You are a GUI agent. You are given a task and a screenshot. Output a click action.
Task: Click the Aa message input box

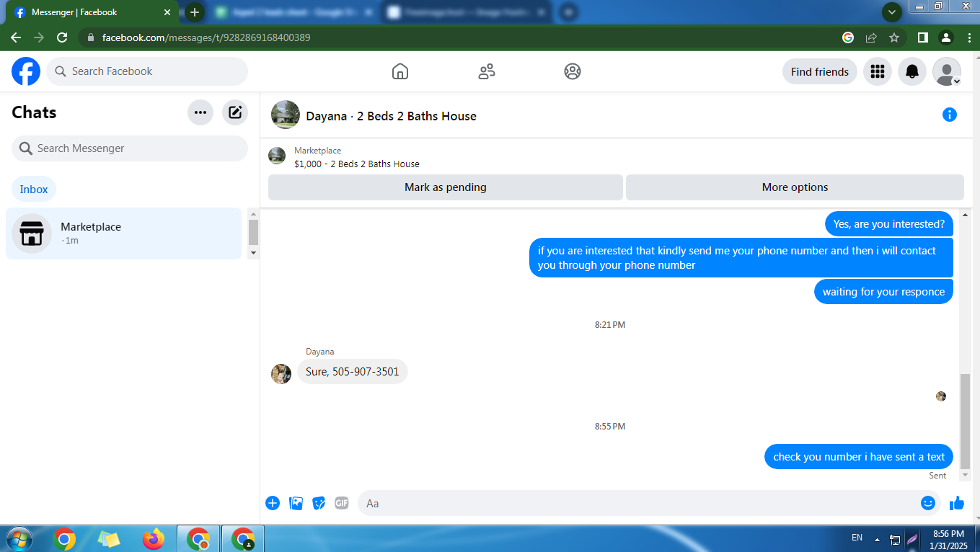pyautogui.click(x=649, y=503)
